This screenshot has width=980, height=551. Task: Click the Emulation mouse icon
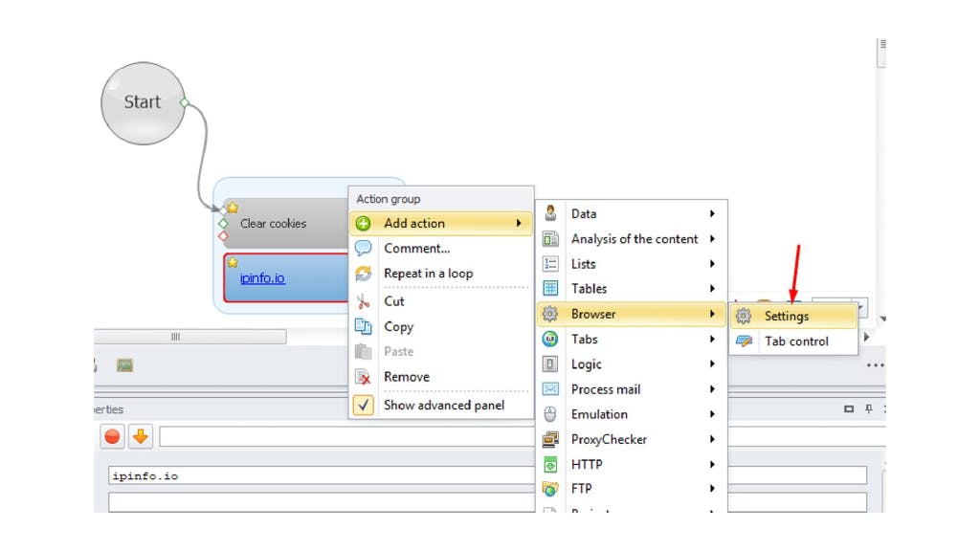[x=550, y=414]
